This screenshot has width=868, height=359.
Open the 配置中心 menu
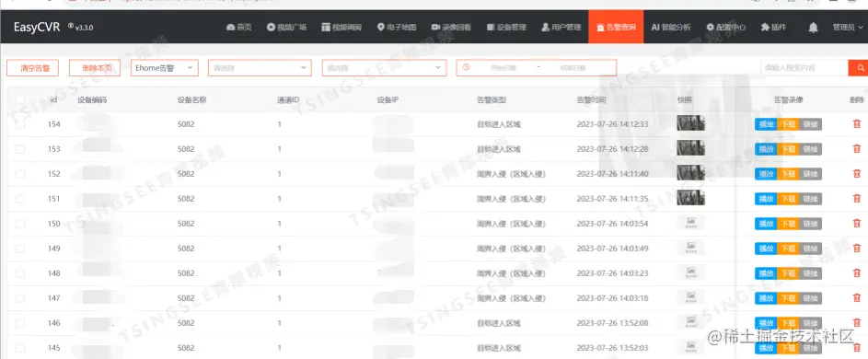[x=725, y=27]
